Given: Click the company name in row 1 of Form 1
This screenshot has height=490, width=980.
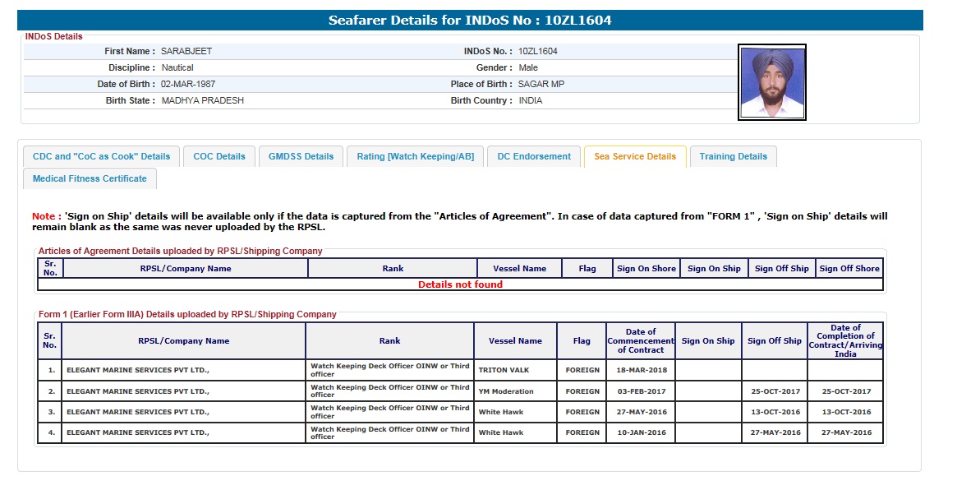Looking at the screenshot, I should point(138,371).
